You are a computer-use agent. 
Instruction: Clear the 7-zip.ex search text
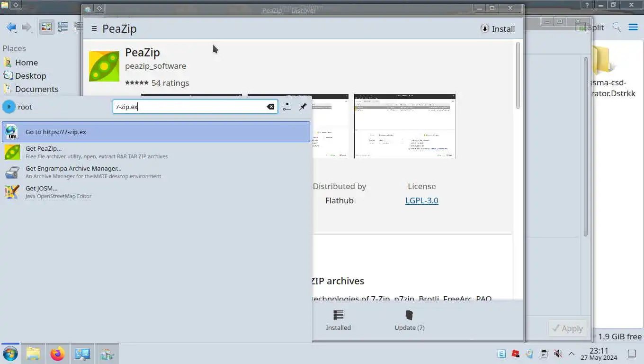pyautogui.click(x=270, y=107)
